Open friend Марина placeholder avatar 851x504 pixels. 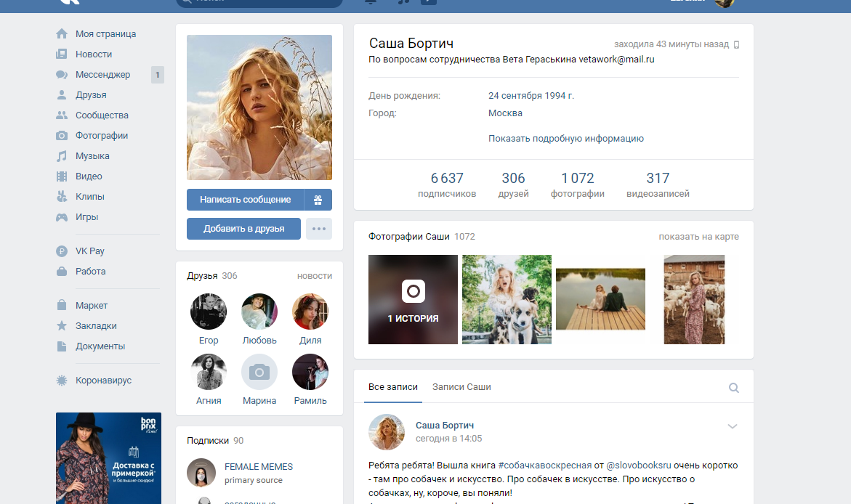click(x=259, y=372)
